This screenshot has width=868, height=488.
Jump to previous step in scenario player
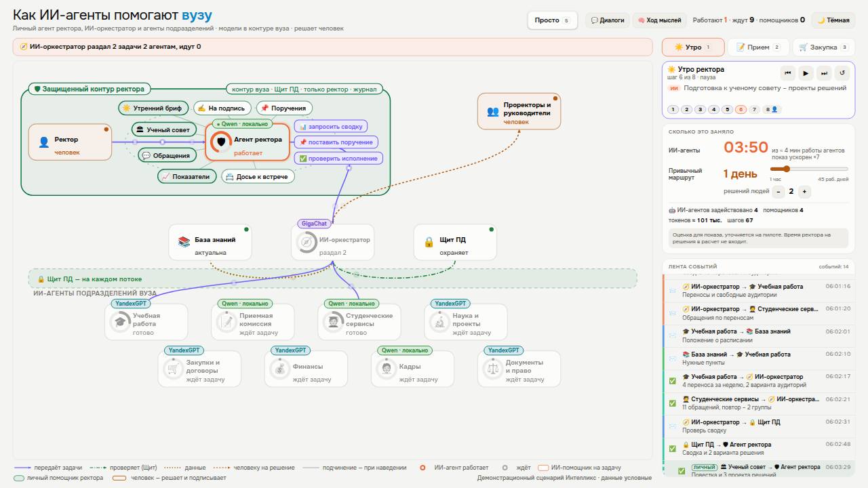coord(788,73)
